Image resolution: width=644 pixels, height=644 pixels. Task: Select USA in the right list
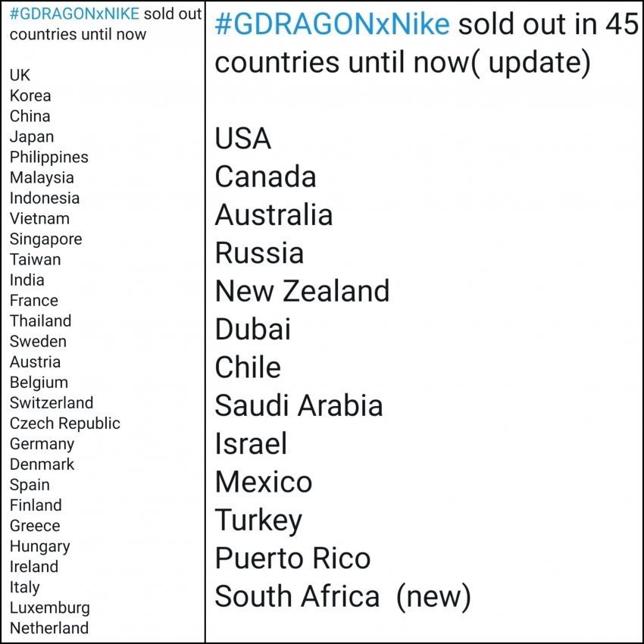tap(242, 139)
